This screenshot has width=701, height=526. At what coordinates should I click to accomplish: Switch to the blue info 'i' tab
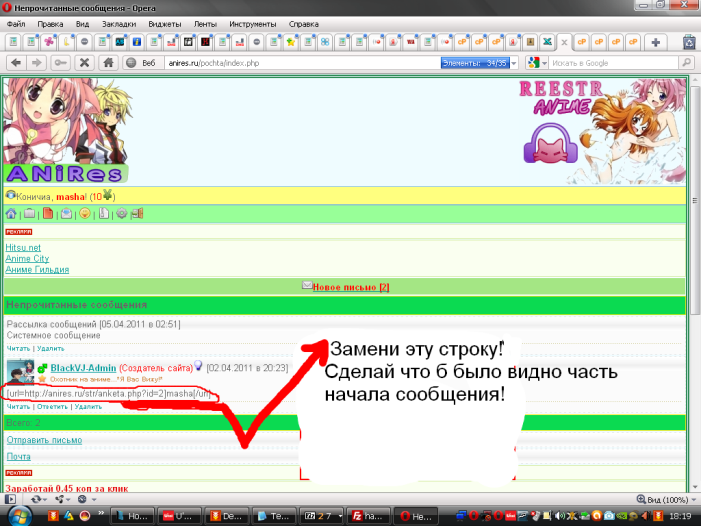coord(137,42)
